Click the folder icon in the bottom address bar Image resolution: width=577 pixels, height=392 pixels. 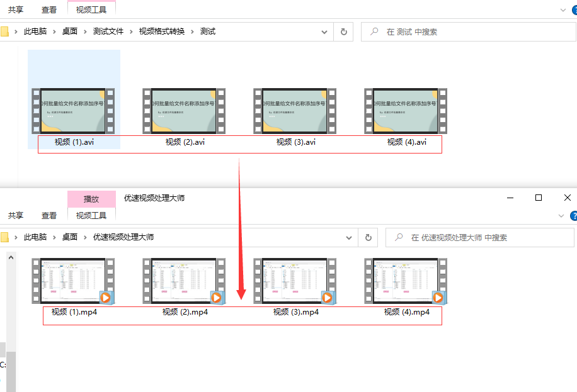[6, 237]
